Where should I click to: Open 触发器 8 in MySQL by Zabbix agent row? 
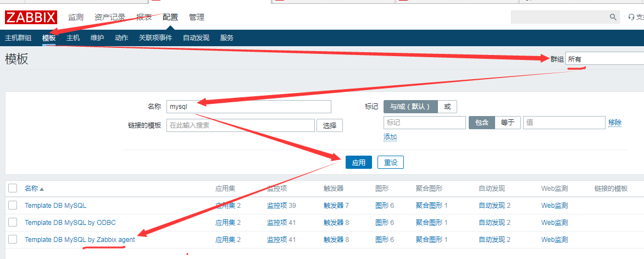pos(334,239)
